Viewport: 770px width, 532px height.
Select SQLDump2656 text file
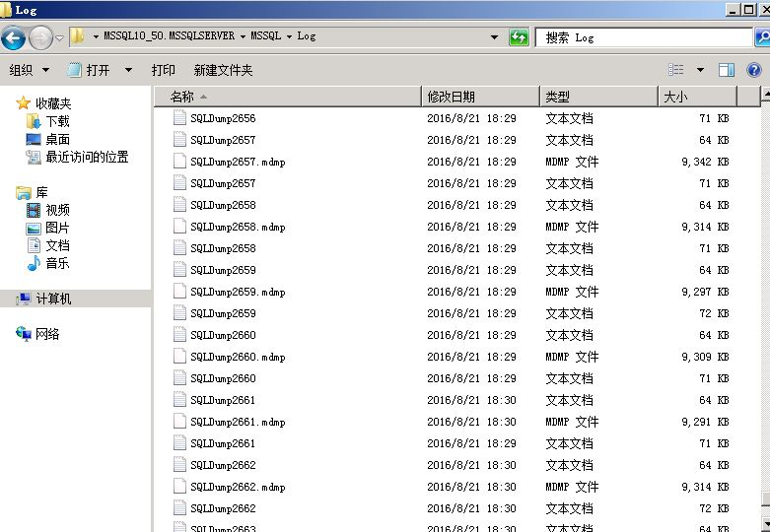(223, 118)
